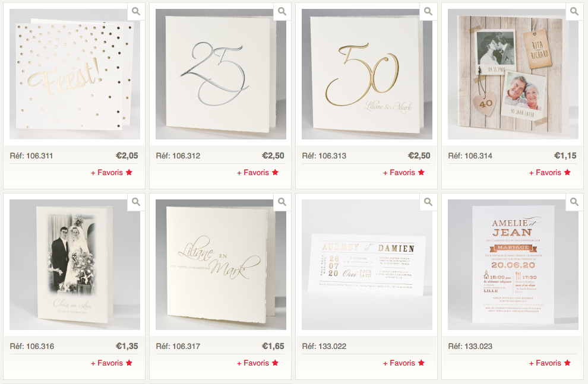The height and width of the screenshot is (384, 588).
Task: Favorite the card 133.023
Action: point(550,363)
